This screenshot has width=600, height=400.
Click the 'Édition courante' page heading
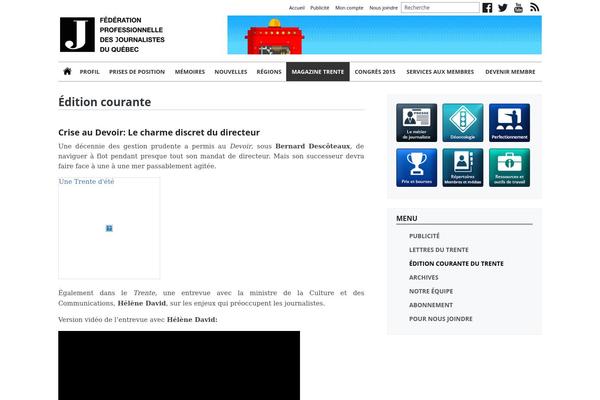[104, 102]
